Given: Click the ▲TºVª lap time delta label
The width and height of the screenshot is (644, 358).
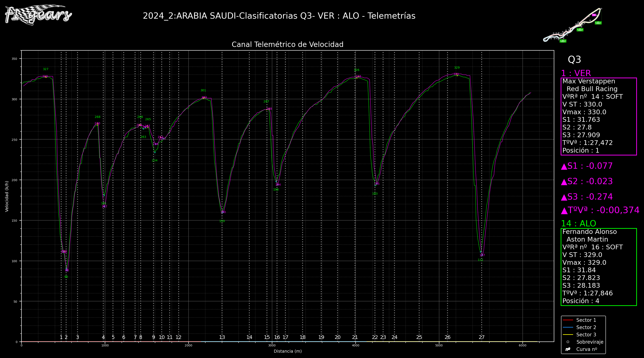Looking at the screenshot, I should tap(600, 210).
